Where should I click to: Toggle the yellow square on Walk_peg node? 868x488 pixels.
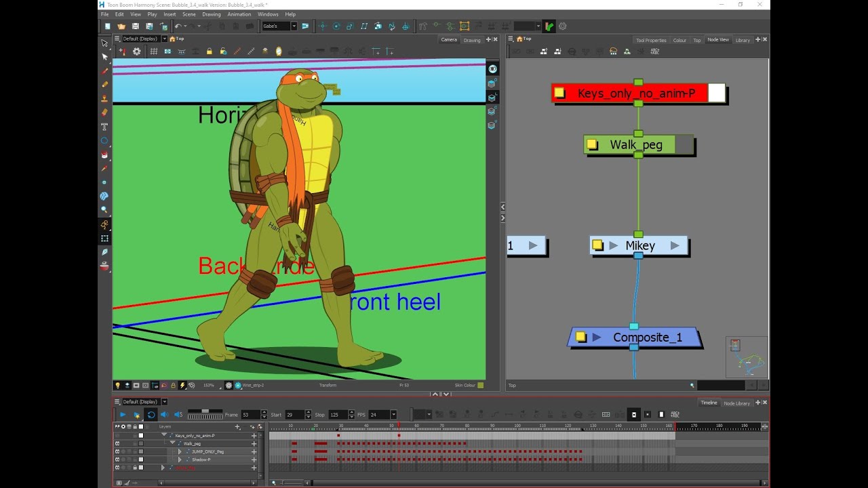click(x=592, y=144)
